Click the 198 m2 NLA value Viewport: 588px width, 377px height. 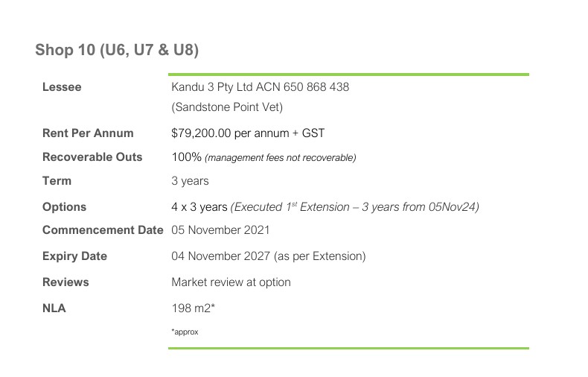(x=193, y=308)
